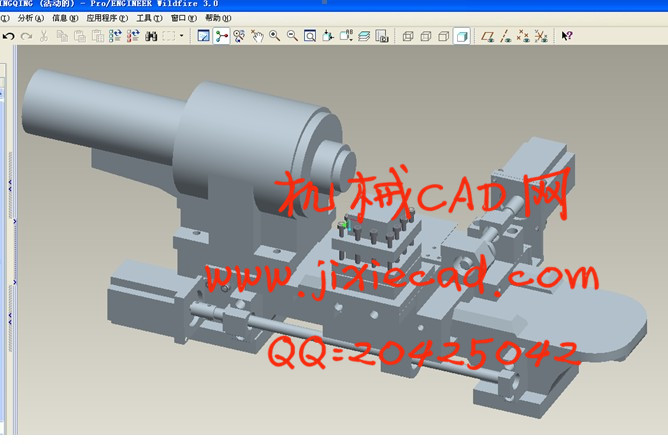The image size is (668, 444).
Task: Open the Saved View list dropdown
Action: pyautogui.click(x=346, y=36)
